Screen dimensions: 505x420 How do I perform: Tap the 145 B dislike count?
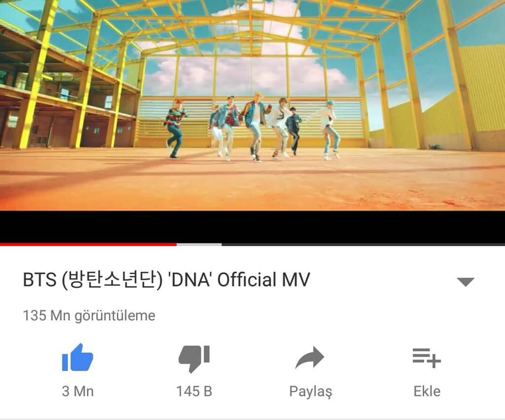[x=194, y=391]
